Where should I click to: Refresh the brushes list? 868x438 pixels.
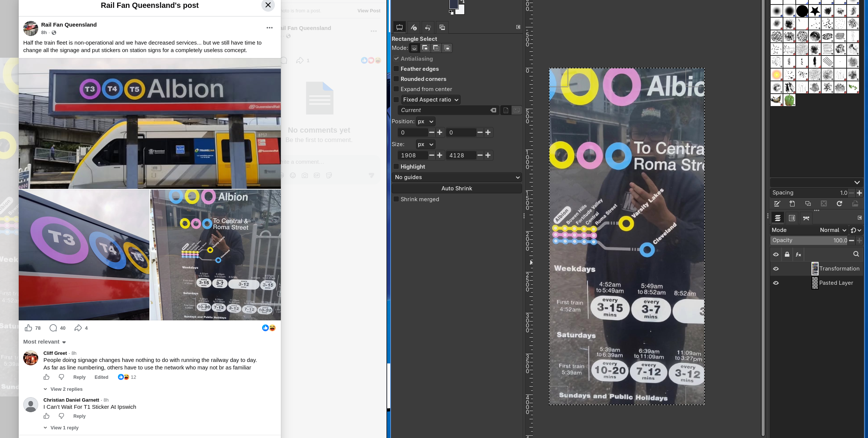click(x=840, y=203)
